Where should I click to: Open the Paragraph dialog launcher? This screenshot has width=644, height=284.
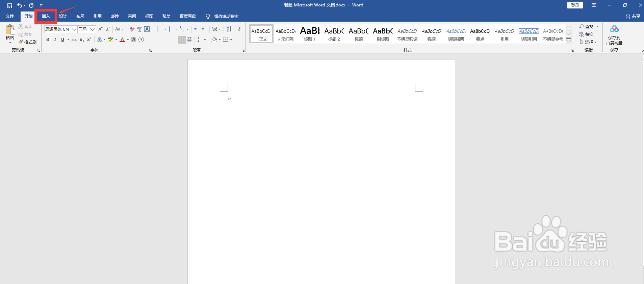[243, 50]
